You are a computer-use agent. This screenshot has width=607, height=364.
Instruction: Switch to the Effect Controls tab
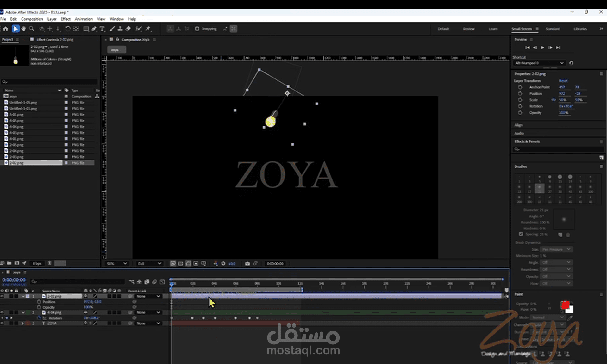55,40
